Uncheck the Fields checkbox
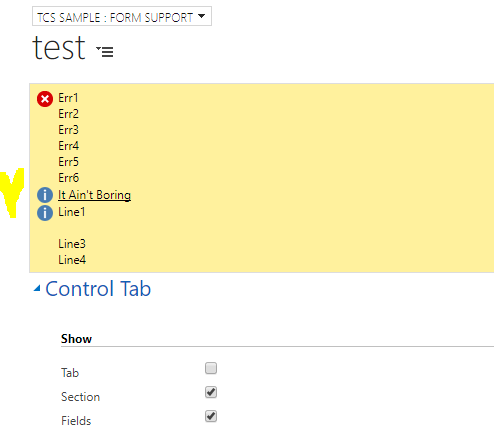494x443 pixels. (211, 416)
